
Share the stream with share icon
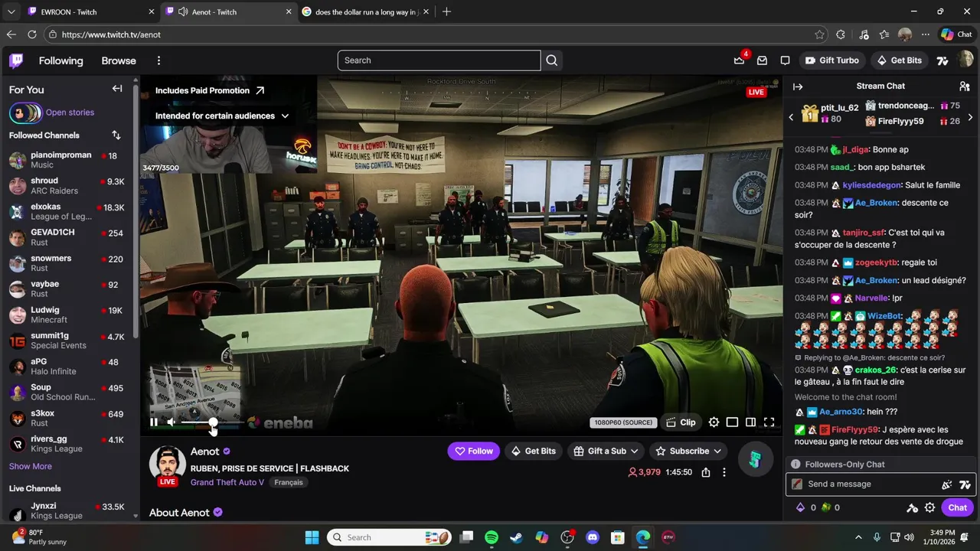[706, 472]
